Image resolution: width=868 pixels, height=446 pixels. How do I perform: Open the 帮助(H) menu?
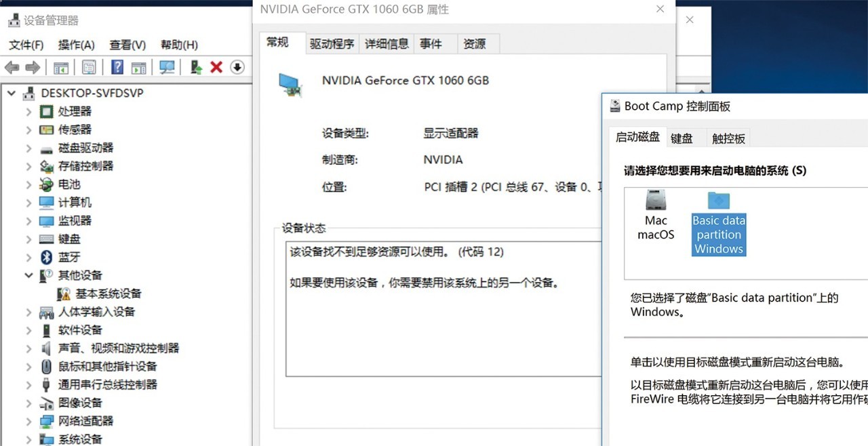(x=179, y=45)
